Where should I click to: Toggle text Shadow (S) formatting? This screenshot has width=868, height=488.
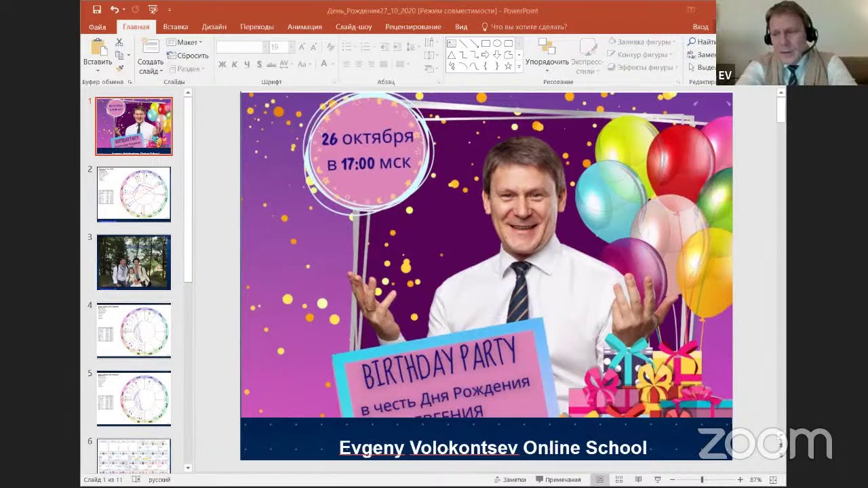259,64
